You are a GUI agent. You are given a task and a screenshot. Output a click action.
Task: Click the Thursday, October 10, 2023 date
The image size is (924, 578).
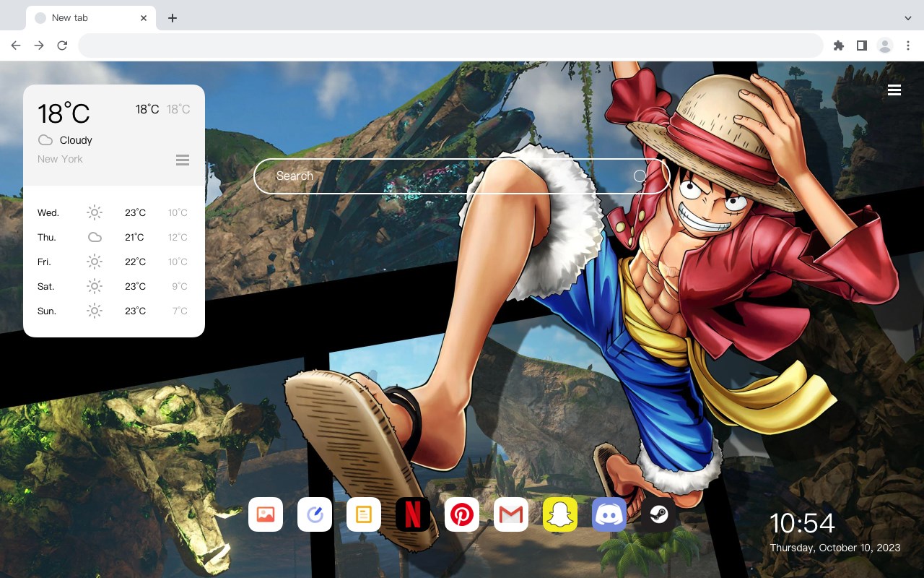pyautogui.click(x=835, y=548)
